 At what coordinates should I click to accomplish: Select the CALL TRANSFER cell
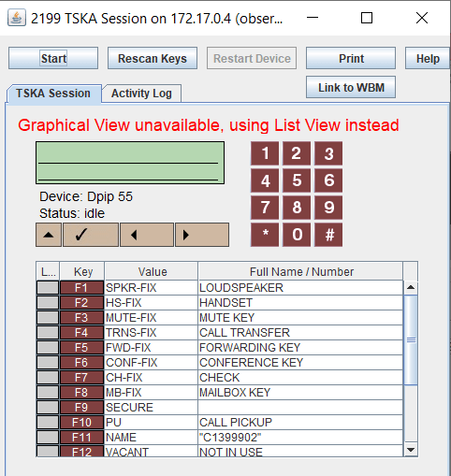(x=300, y=333)
